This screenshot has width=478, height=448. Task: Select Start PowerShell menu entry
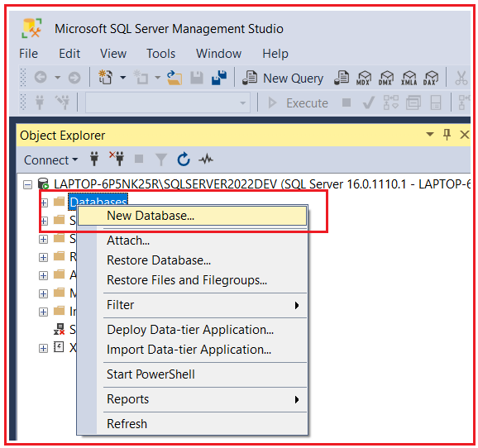193,374
